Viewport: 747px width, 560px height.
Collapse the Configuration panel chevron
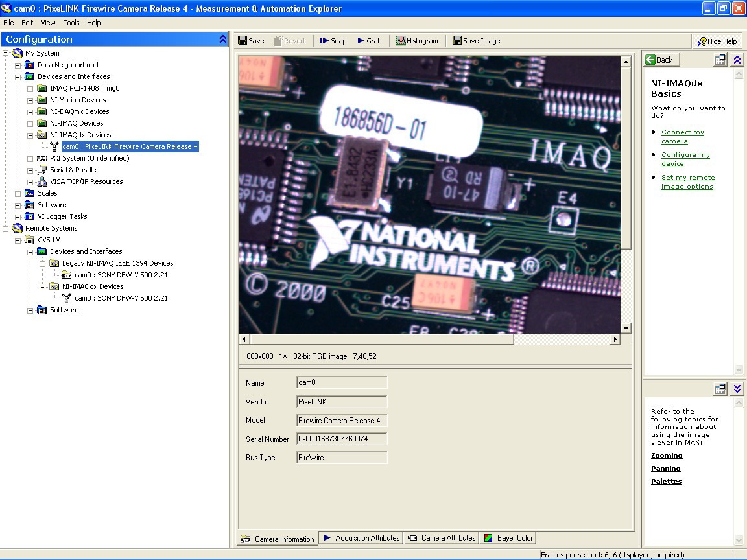[223, 40]
